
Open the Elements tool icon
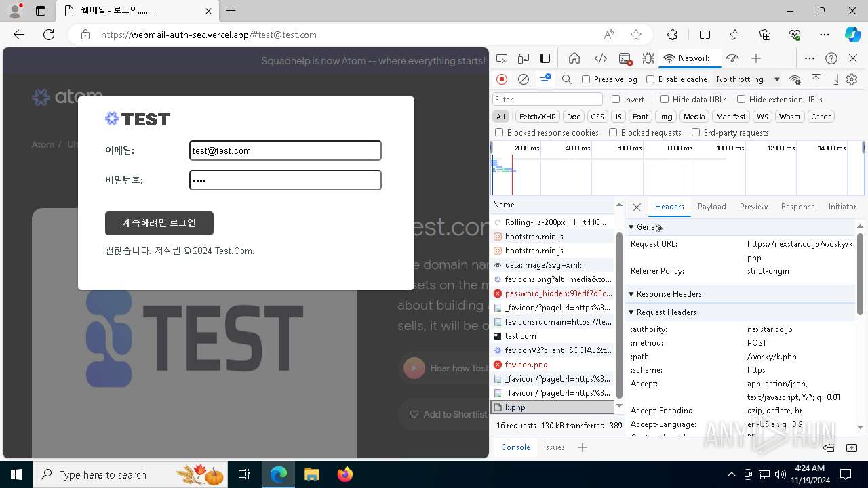(x=601, y=58)
